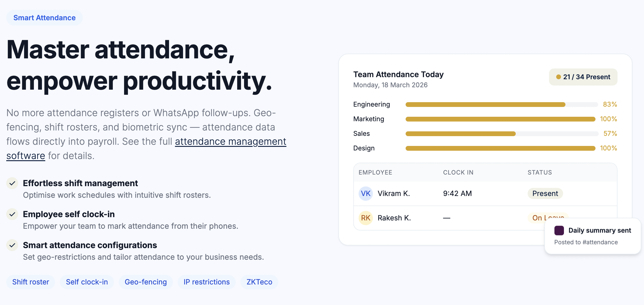Screen dimensions: 644x305
Task: Click the Present status pill for Vikram
Action: [x=545, y=194]
